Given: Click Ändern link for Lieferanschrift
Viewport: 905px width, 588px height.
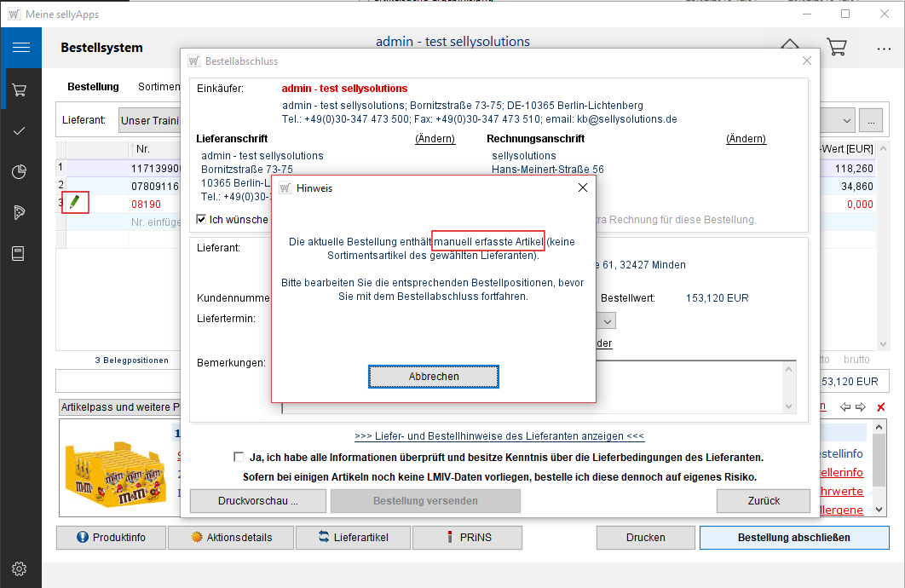Looking at the screenshot, I should pyautogui.click(x=435, y=139).
